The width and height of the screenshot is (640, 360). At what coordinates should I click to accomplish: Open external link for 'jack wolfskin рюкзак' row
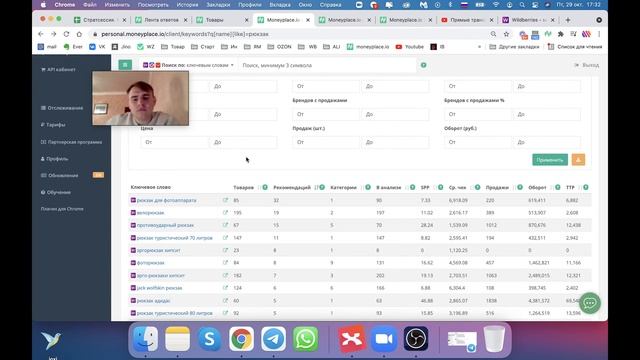coord(225,288)
